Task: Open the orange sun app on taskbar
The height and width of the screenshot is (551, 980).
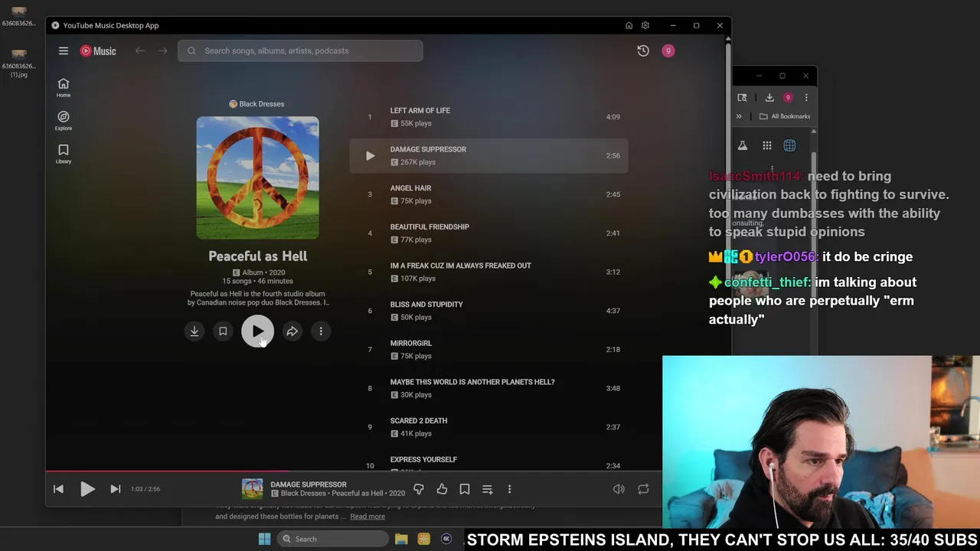Action: 423,539
